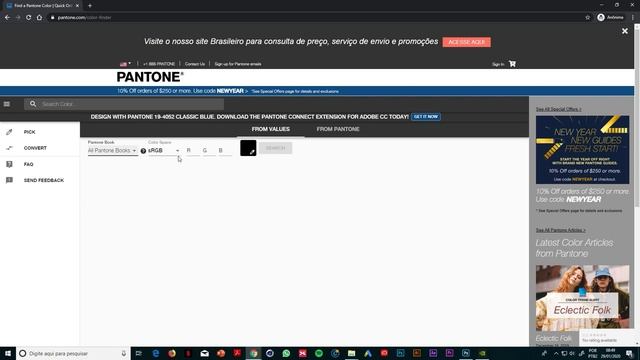Reload the page in Chrome

tap(29, 18)
